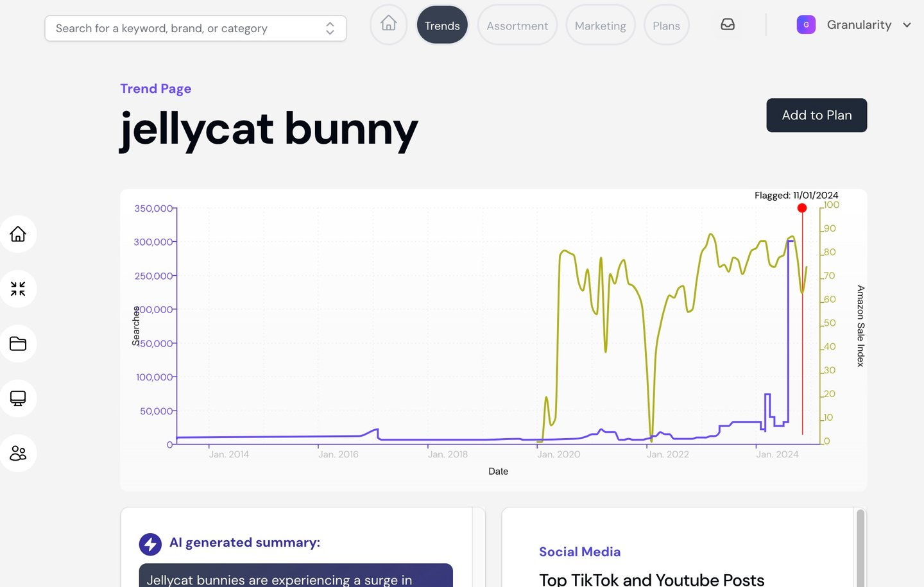Switch to the Assortment tab
924x587 pixels.
(517, 25)
